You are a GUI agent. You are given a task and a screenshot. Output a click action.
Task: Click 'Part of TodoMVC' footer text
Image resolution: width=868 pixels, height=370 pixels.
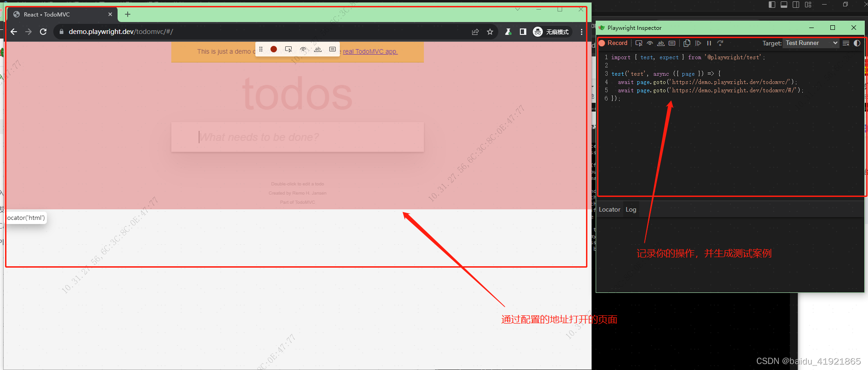[x=298, y=202]
